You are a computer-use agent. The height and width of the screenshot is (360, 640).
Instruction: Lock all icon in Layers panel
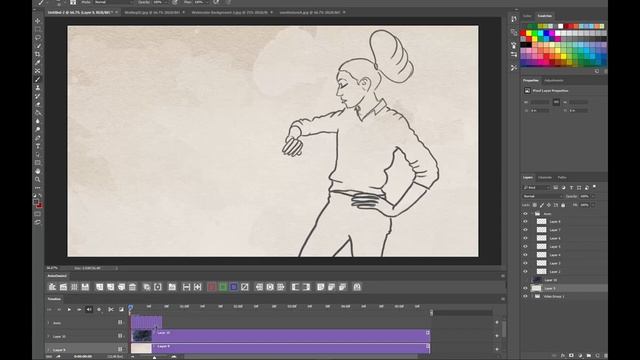coord(563,205)
